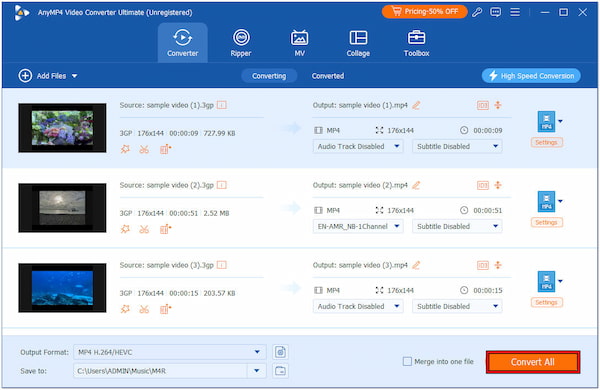This screenshot has height=390, width=600.
Task: Open source info icon for sample video (1).3gp
Action: click(222, 105)
